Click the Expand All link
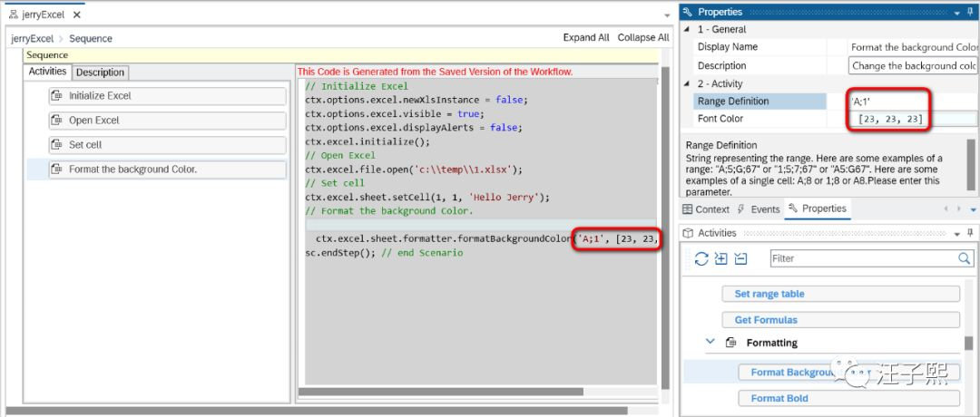The height and width of the screenshot is (417, 980). [585, 37]
